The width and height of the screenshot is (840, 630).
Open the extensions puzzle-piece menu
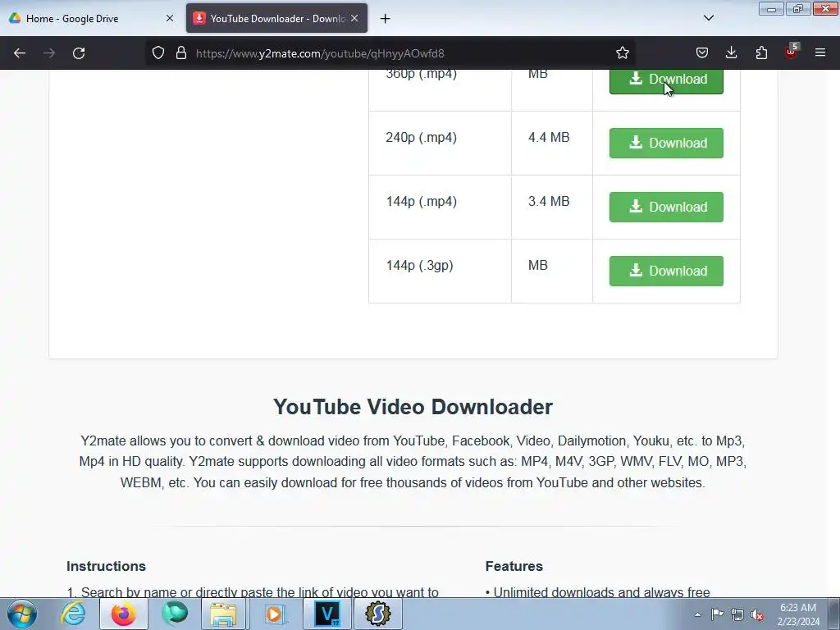[761, 53]
